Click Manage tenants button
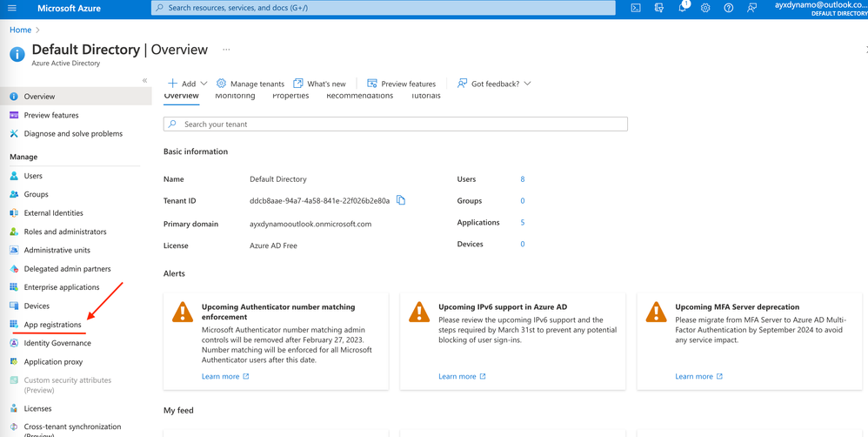The width and height of the screenshot is (868, 437). 250,84
